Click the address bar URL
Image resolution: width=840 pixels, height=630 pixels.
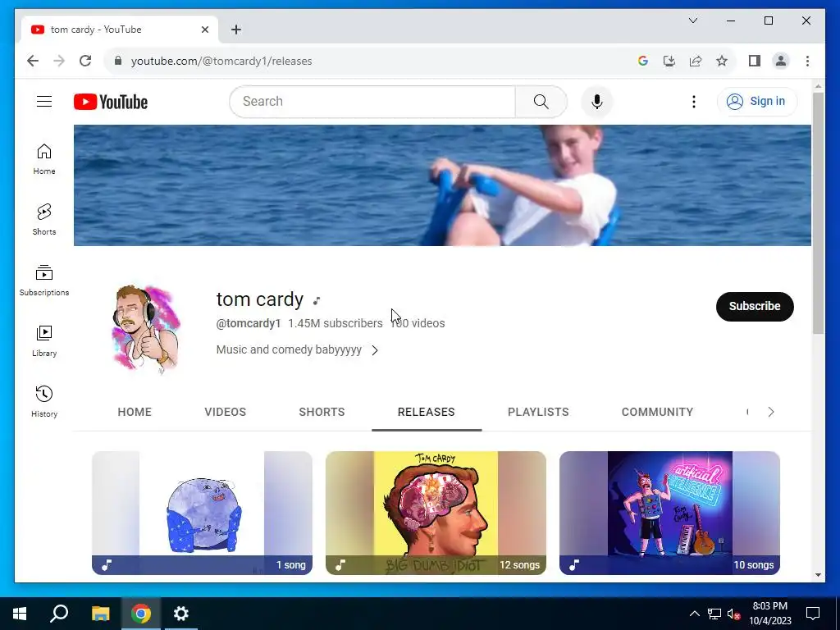coord(221,61)
